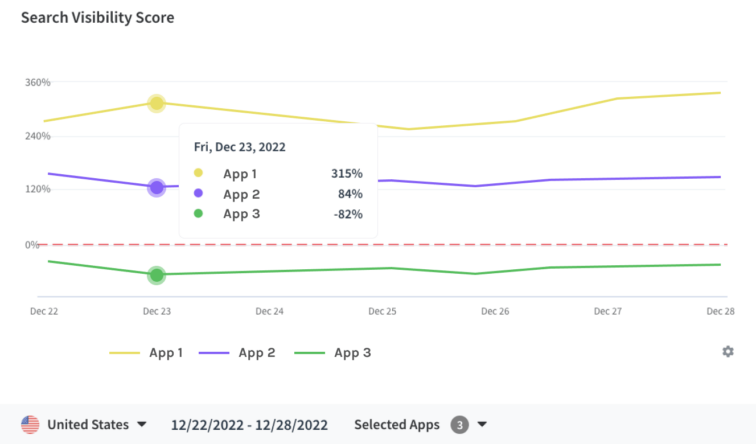Click the Dec 28 x-axis label

click(x=720, y=311)
